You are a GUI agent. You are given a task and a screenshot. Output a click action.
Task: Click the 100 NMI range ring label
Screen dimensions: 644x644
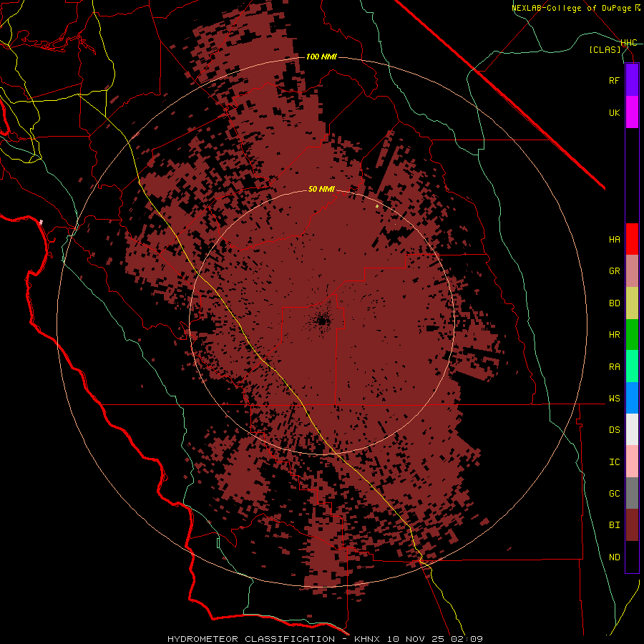click(x=321, y=57)
